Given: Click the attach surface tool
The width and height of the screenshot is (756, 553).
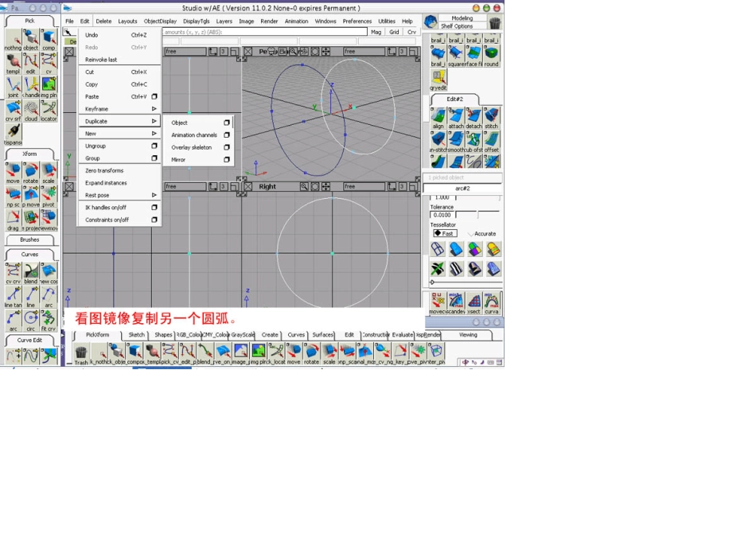Looking at the screenshot, I should click(x=456, y=117).
